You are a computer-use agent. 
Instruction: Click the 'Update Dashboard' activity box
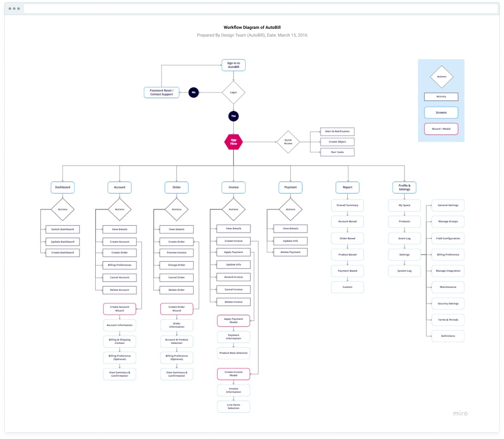(x=63, y=241)
